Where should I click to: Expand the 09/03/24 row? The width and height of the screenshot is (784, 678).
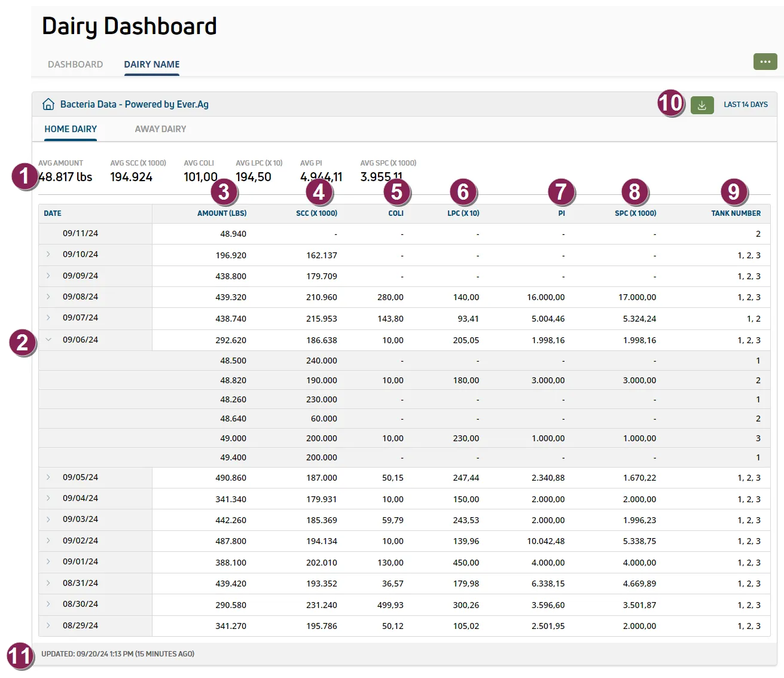pos(48,520)
